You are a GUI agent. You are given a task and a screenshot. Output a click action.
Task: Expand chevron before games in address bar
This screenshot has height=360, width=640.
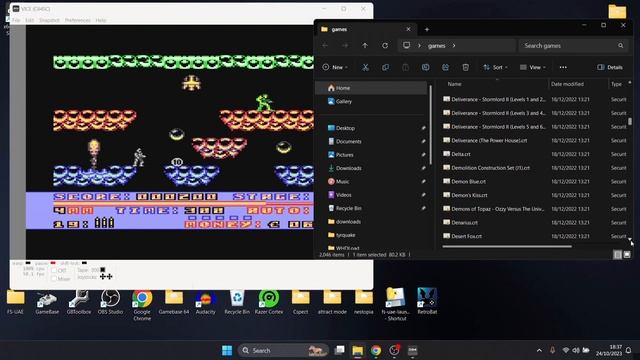(419, 46)
